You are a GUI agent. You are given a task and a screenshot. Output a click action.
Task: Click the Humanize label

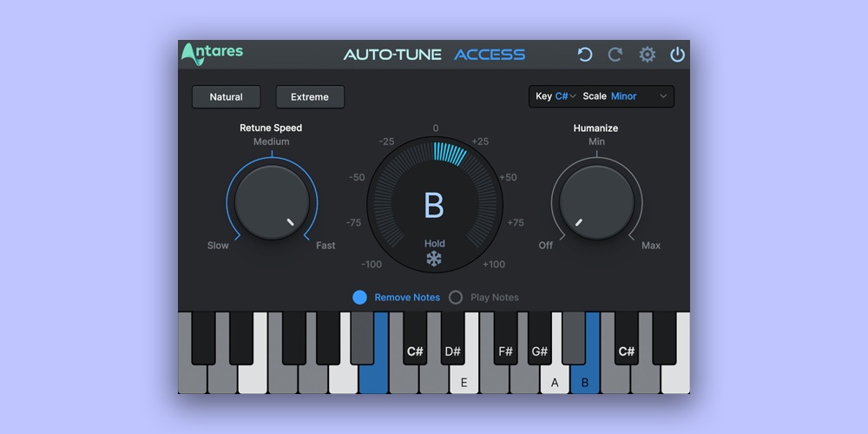tap(595, 128)
